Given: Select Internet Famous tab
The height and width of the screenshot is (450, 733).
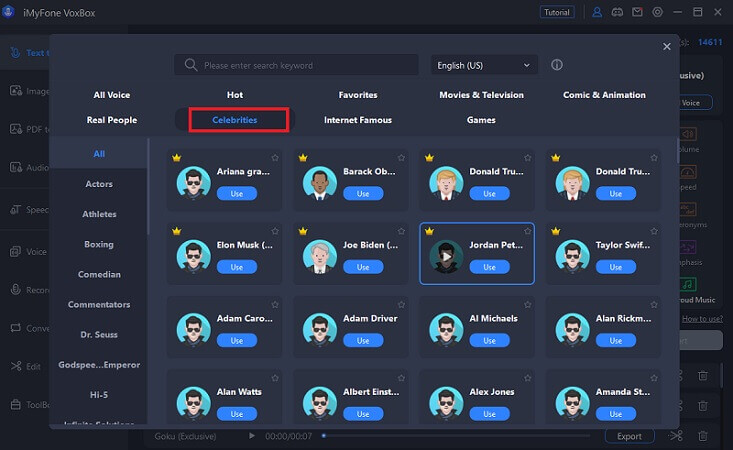Looking at the screenshot, I should coord(358,120).
